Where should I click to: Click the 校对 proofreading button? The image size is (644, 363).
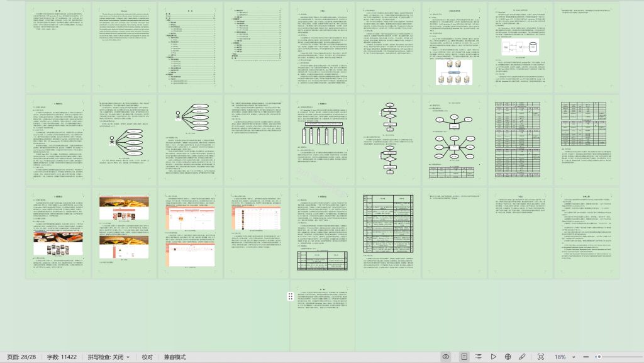tap(147, 357)
